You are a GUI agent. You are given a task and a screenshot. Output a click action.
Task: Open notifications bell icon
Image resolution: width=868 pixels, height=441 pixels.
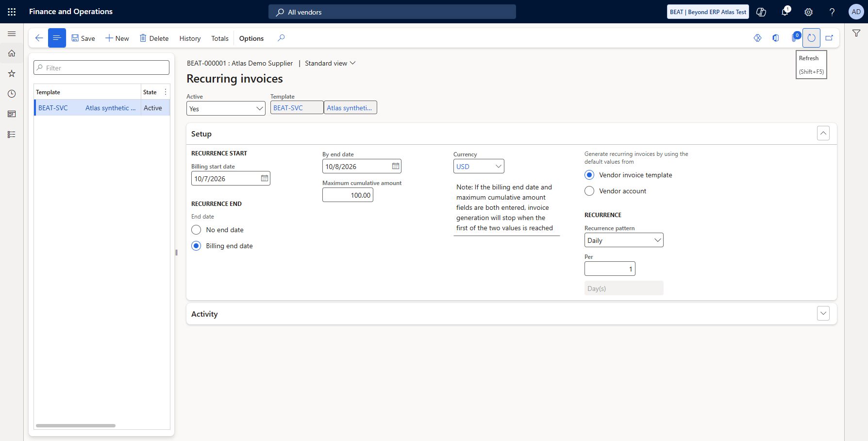point(785,12)
